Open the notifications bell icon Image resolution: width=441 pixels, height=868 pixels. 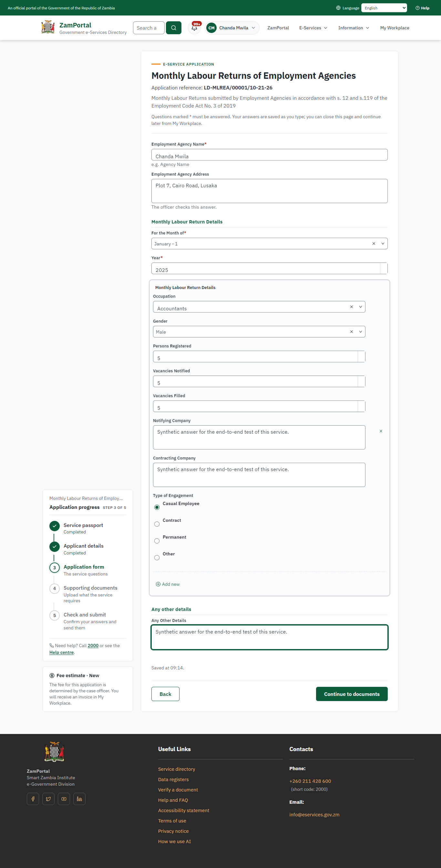(194, 28)
